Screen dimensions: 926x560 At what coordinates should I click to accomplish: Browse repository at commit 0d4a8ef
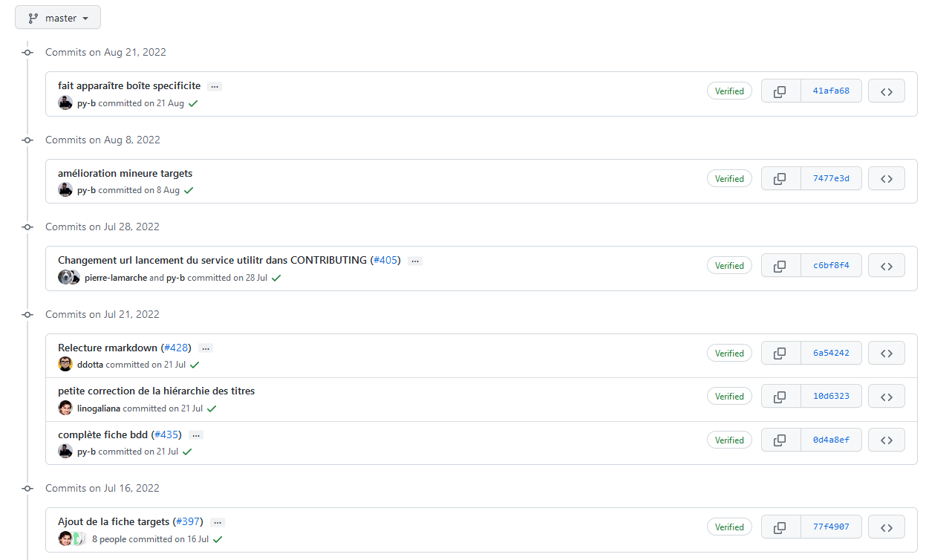pos(886,440)
